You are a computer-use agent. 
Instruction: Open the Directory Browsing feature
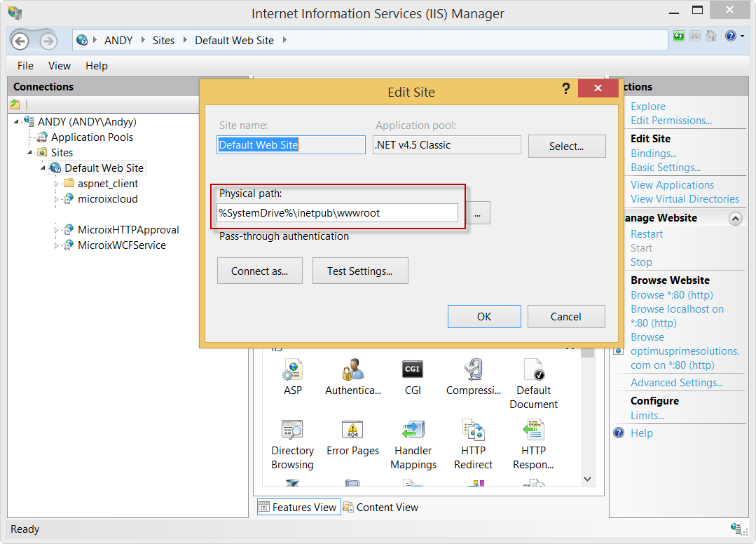point(292,430)
